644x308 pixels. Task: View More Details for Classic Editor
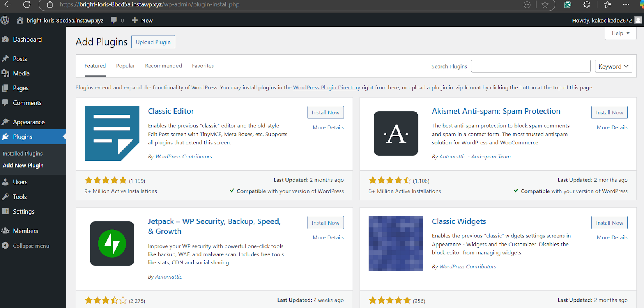328,127
